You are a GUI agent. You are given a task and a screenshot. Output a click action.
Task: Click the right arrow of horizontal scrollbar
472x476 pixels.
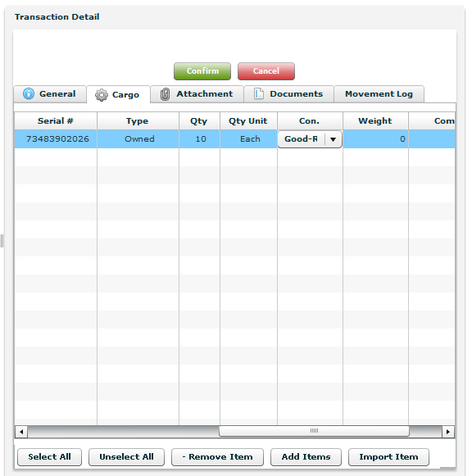click(448, 432)
